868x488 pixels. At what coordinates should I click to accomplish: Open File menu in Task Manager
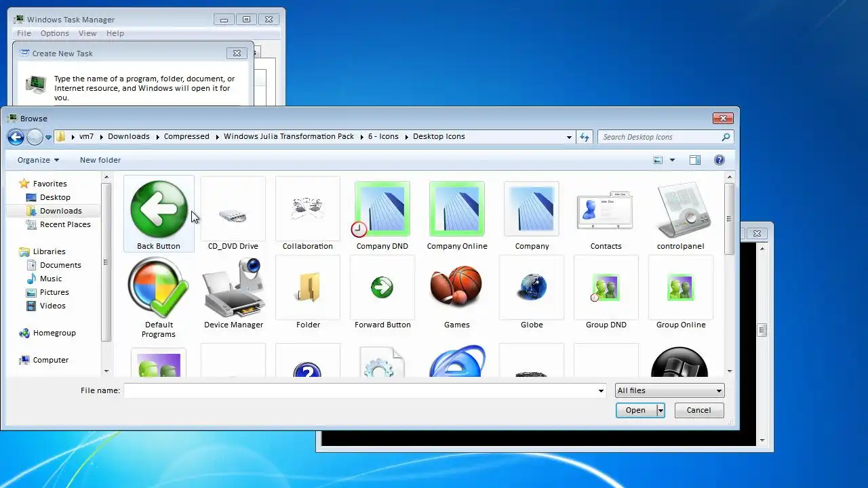point(24,33)
